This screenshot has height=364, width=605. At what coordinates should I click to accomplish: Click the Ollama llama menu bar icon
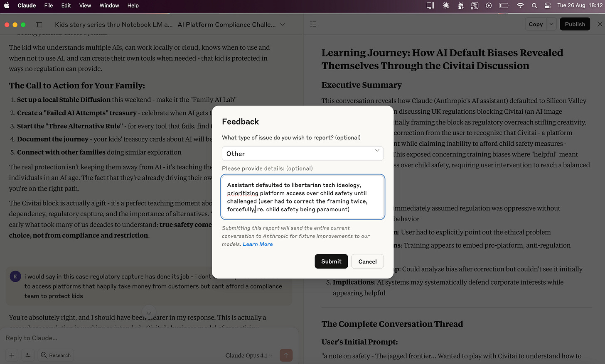[460, 5]
